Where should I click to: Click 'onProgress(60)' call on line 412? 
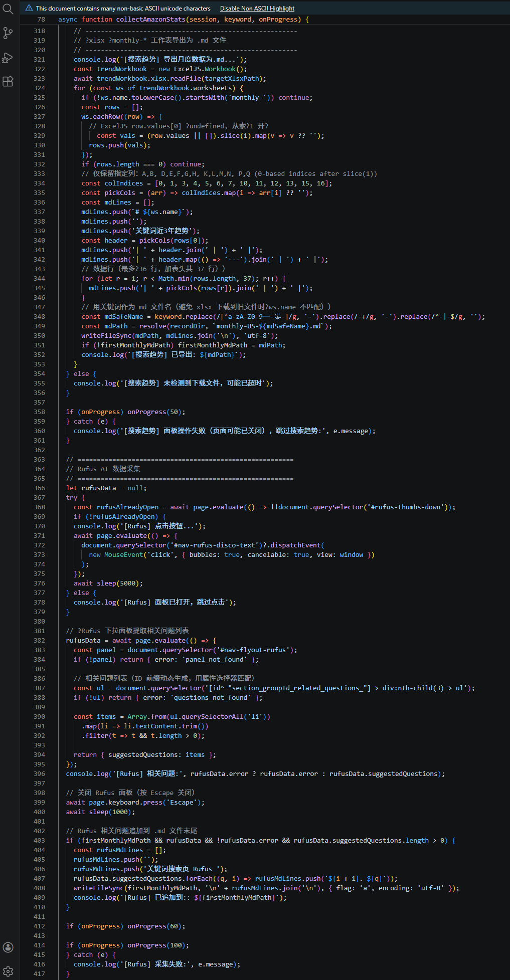pos(154,926)
